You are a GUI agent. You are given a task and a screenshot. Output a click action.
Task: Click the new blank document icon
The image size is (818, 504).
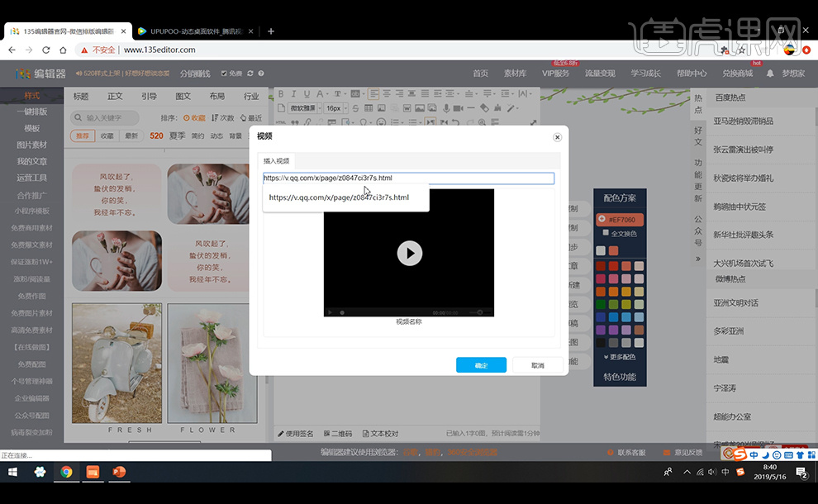(x=281, y=108)
